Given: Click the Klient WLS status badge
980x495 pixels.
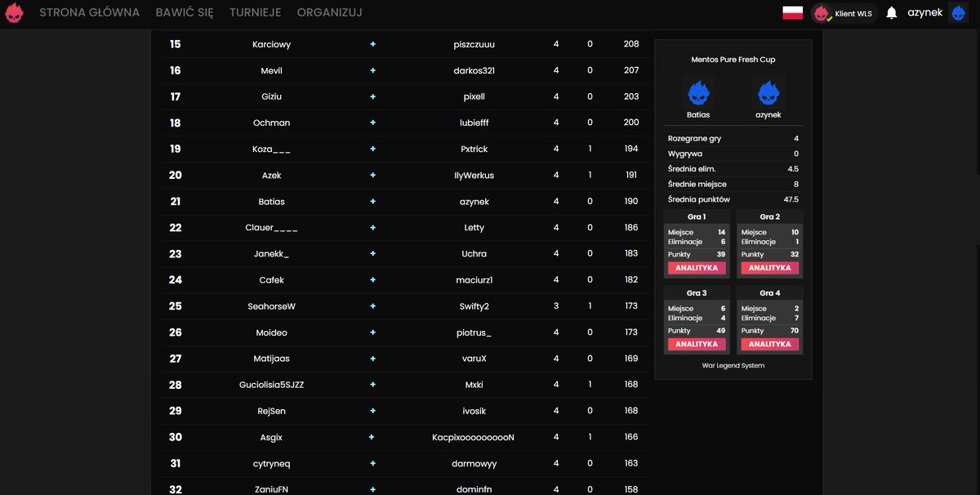Looking at the screenshot, I should [x=844, y=13].
